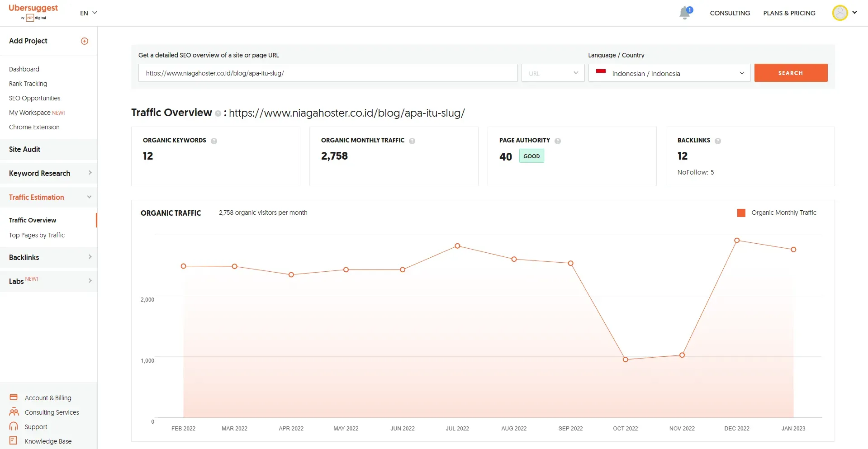
Task: Click the Page Authority help icon
Action: pyautogui.click(x=558, y=141)
